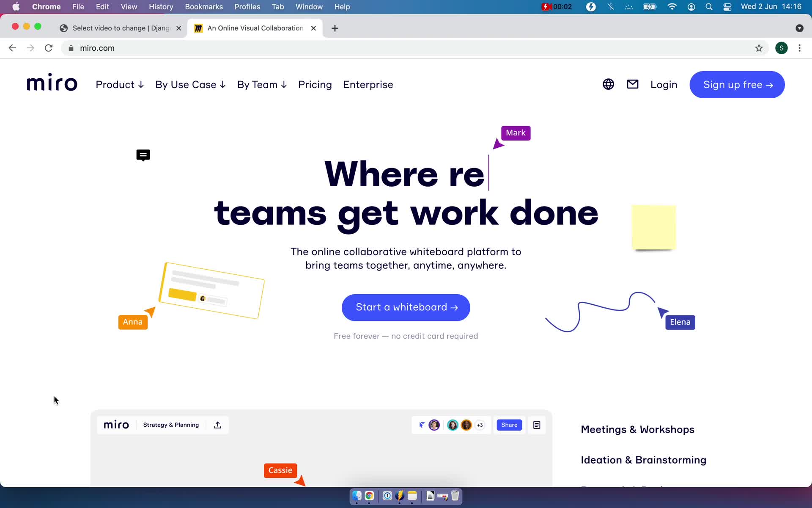Expand the By Team menu
This screenshot has width=812, height=508.
click(262, 85)
